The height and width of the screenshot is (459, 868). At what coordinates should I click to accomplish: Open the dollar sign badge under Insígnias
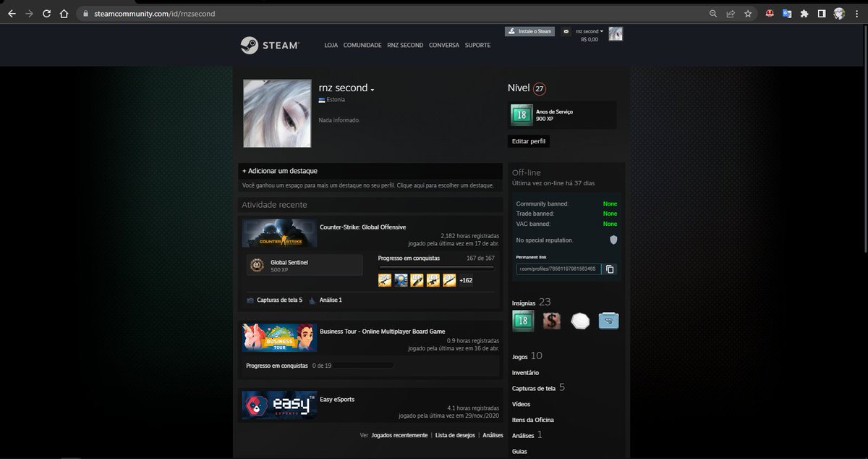(x=552, y=320)
